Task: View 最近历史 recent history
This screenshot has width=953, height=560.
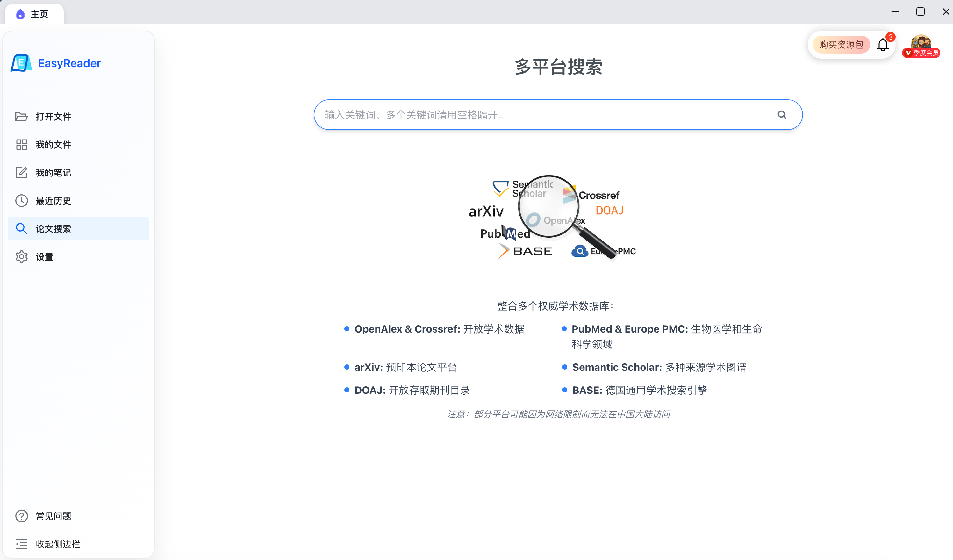Action: 53,200
